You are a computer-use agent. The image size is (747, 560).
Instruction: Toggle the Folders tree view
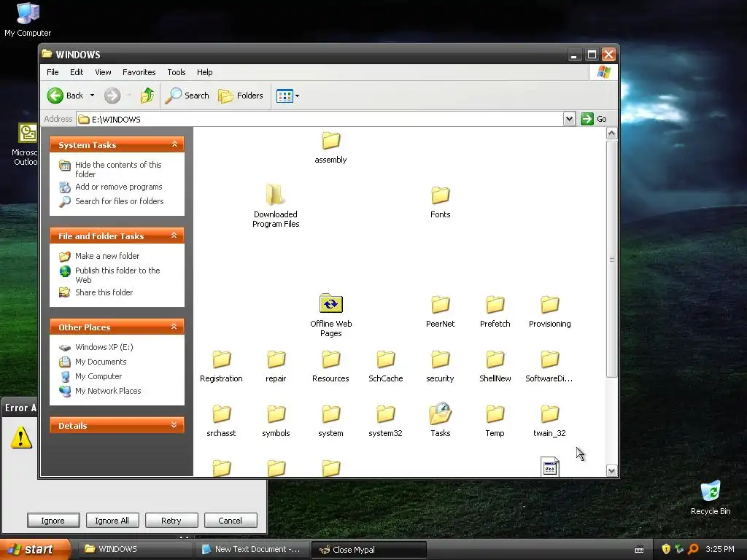pos(241,96)
